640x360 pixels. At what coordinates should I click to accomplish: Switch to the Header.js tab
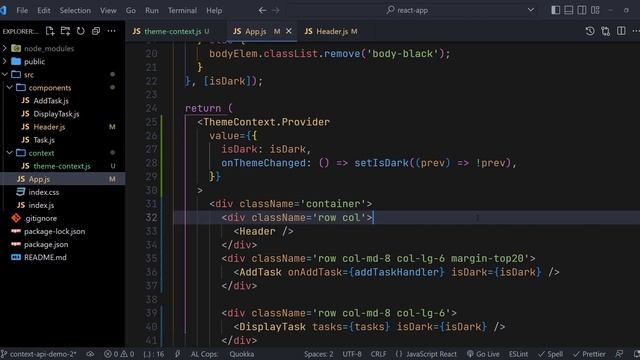(x=331, y=31)
